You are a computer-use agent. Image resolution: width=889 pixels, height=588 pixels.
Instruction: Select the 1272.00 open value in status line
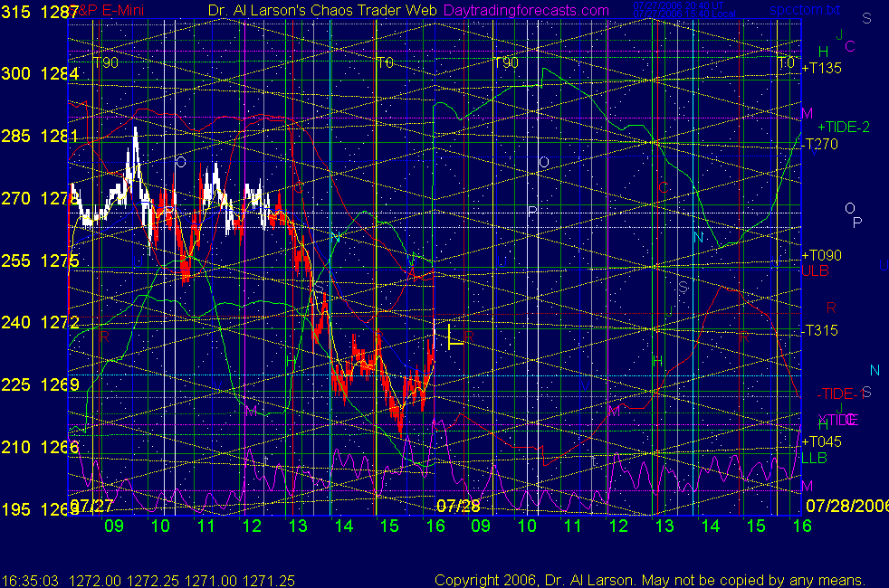(95, 581)
